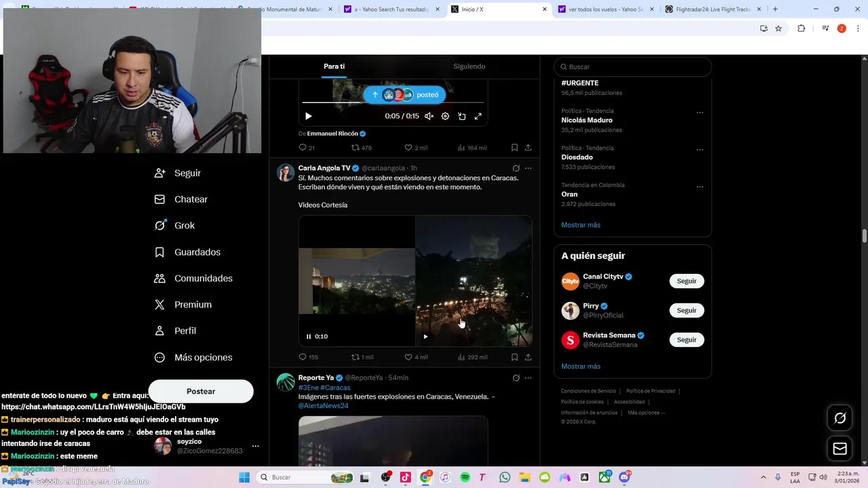Bookmark the Carla Angola TV post
The width and height of the screenshot is (868, 488).
coord(515,357)
